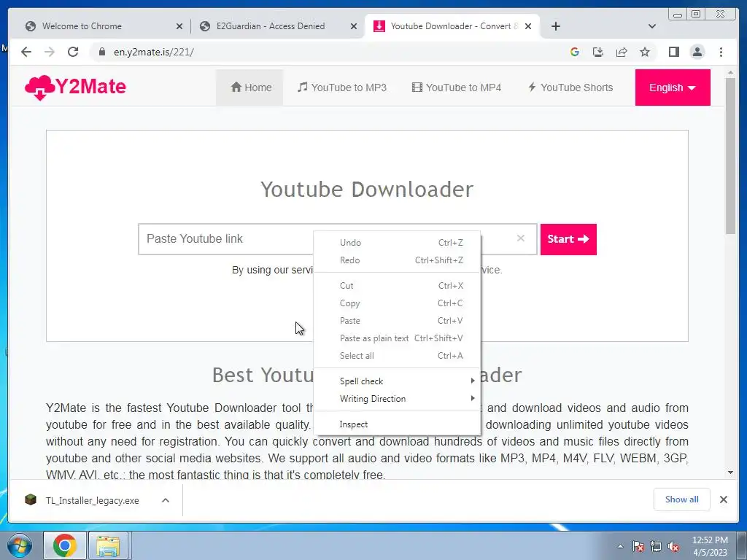Choose Copy from the context menu
Viewport: 747px width, 560px height.
(398, 303)
